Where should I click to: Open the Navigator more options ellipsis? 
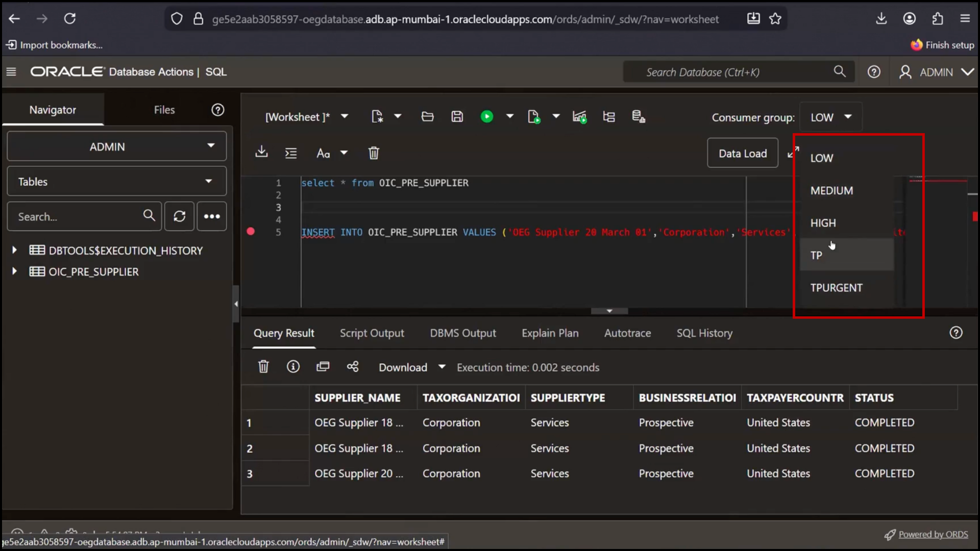(212, 216)
